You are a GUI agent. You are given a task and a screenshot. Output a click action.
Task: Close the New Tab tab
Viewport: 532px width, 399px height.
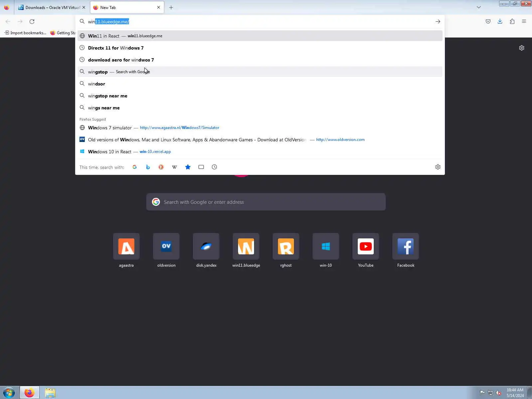click(159, 7)
